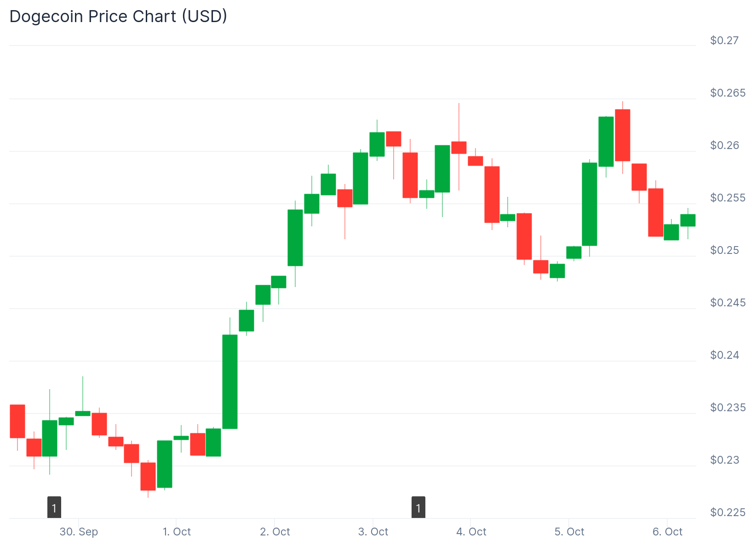Select the $0.24 price axis label
Image resolution: width=756 pixels, height=552 pixels.
coord(724,355)
